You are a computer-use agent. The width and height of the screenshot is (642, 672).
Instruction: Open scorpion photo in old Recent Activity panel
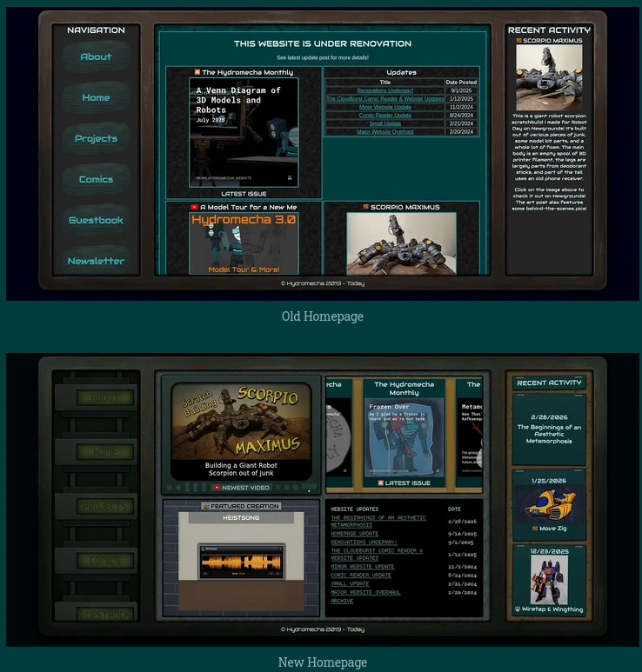(x=549, y=77)
